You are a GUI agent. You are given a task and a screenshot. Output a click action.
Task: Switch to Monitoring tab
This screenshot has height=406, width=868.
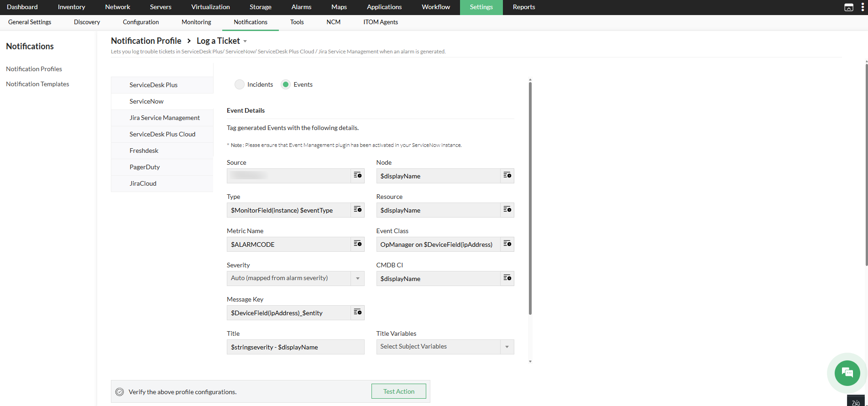[x=196, y=22]
